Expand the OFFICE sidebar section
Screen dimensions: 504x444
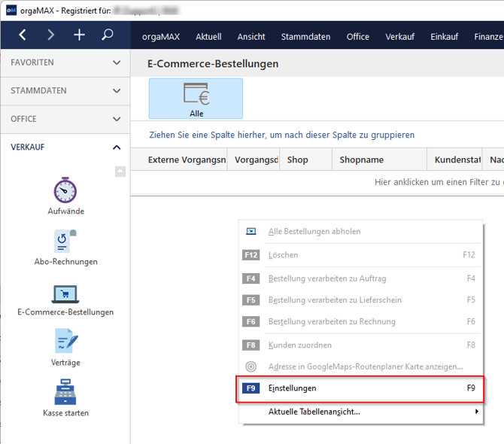pos(65,119)
